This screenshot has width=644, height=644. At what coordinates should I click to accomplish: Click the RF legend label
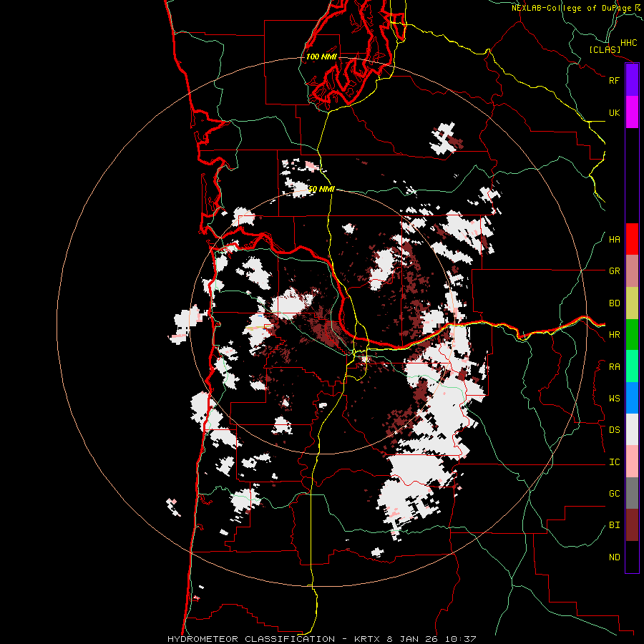pos(614,80)
